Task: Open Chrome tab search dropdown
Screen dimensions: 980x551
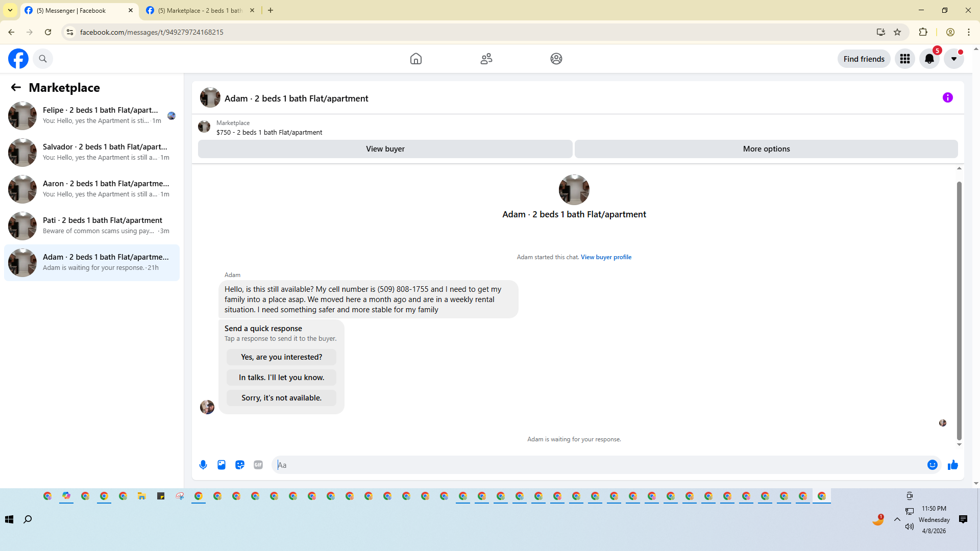Action: tap(10, 10)
